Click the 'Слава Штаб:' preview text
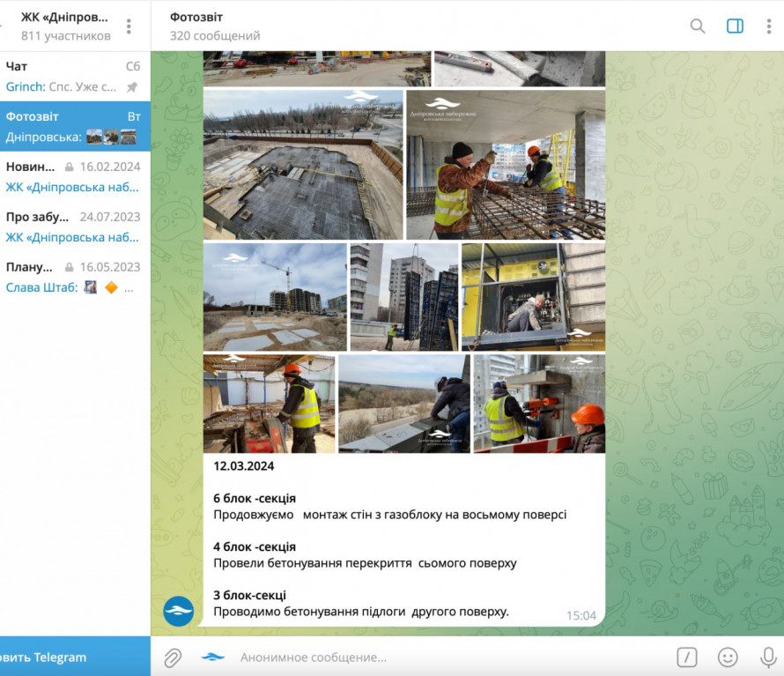784x676 pixels. [42, 287]
